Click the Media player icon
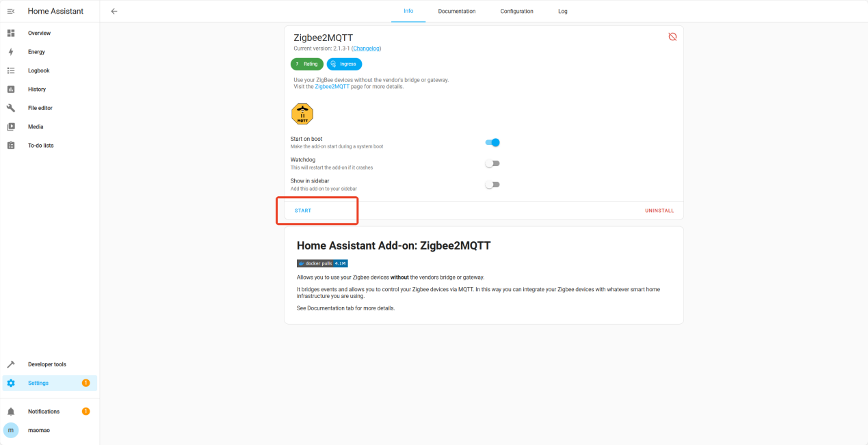Viewport: 868px width, 445px height. (x=11, y=126)
